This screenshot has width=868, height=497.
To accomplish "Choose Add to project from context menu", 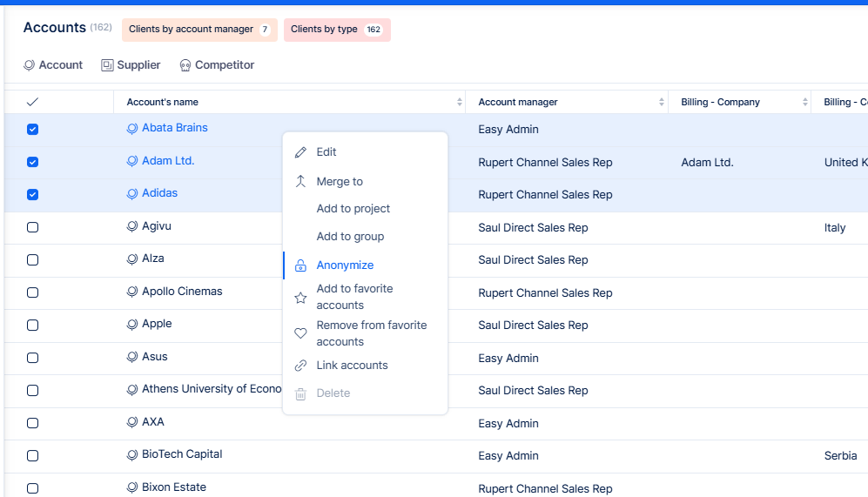I will pyautogui.click(x=353, y=209).
